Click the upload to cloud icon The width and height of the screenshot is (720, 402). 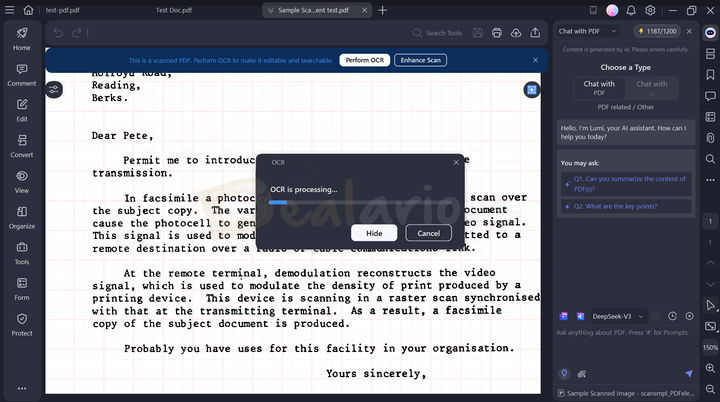pyautogui.click(x=516, y=33)
